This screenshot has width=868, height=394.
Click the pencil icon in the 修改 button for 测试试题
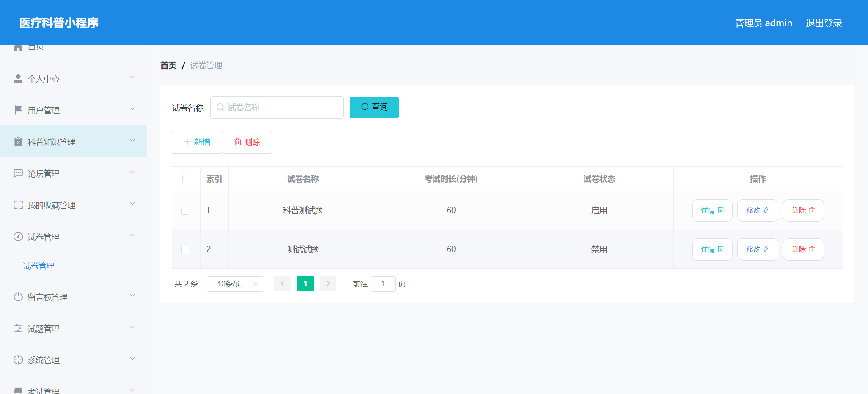[766, 249]
